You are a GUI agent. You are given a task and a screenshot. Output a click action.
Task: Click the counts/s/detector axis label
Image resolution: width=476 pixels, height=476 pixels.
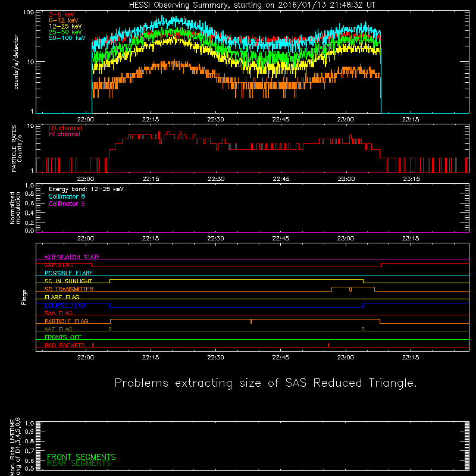coord(16,62)
